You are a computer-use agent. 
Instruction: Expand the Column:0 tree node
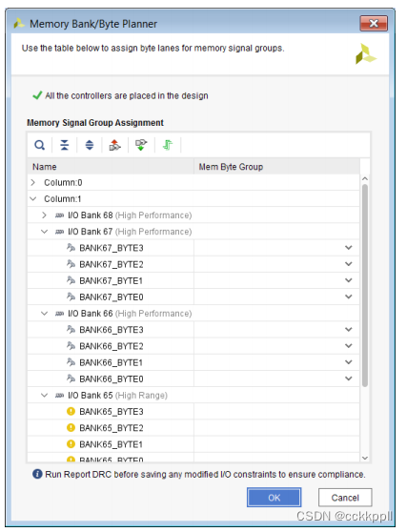coord(33,182)
